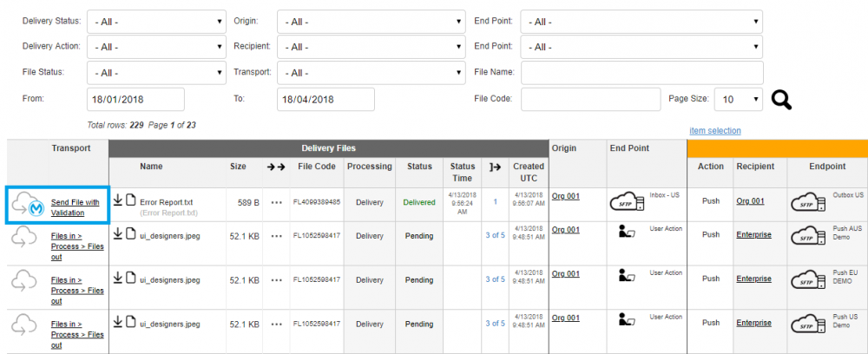Open the ellipsis menu for Error Report.txt
The width and height of the screenshot is (868, 354).
coord(277,202)
